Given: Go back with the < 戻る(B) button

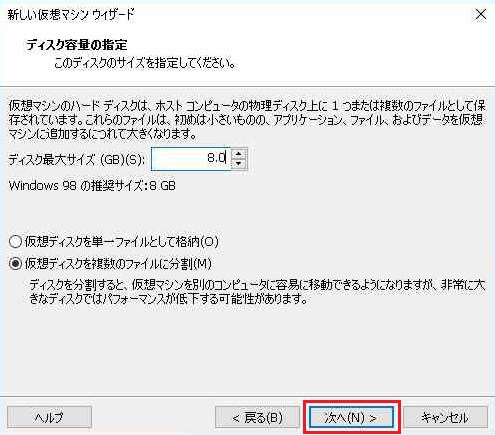Looking at the screenshot, I should (x=257, y=417).
